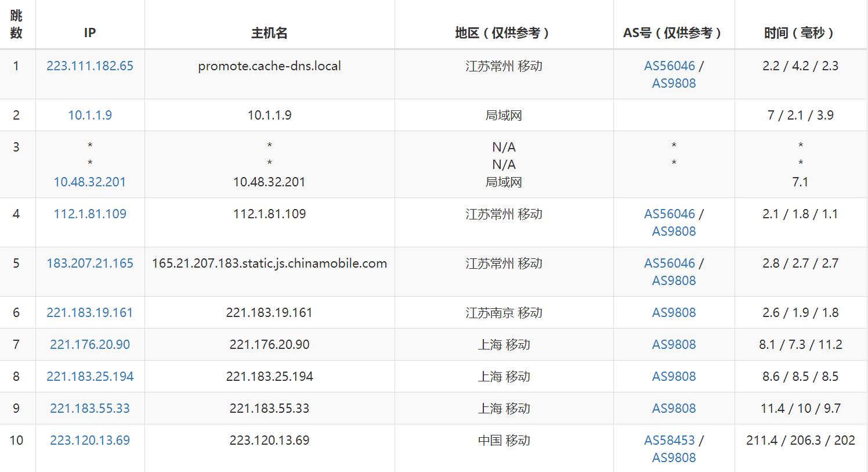Open AS9808 link in the 221.183.25.194 row
Image resolution: width=868 pixels, height=472 pixels.
click(x=674, y=376)
